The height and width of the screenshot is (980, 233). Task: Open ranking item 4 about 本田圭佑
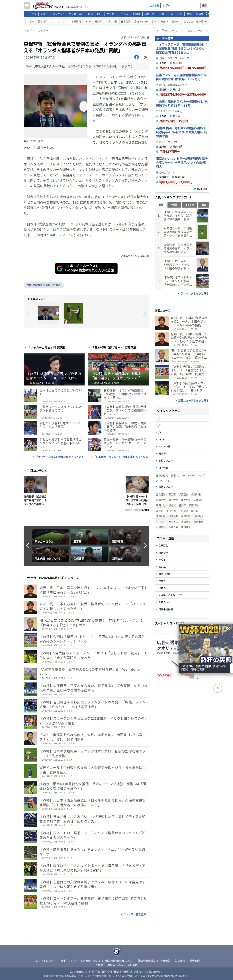182,265
